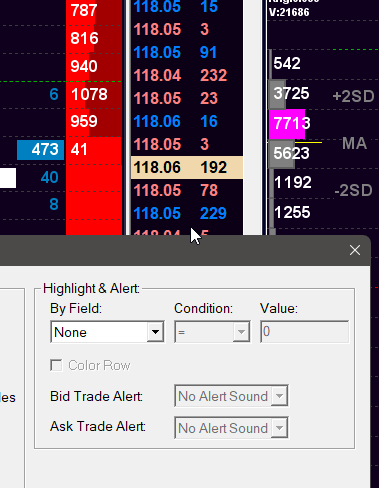Click the 5623 gray volume bar
379x488 pixels.
[x=282, y=154]
